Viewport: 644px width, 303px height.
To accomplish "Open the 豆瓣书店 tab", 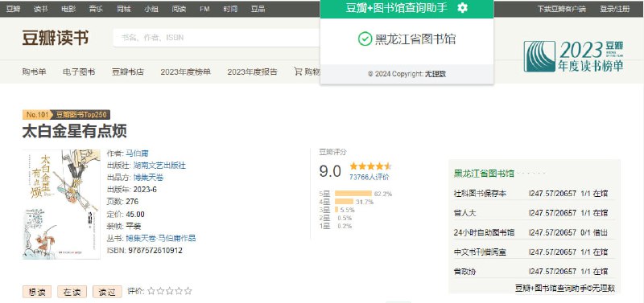I will pyautogui.click(x=128, y=72).
